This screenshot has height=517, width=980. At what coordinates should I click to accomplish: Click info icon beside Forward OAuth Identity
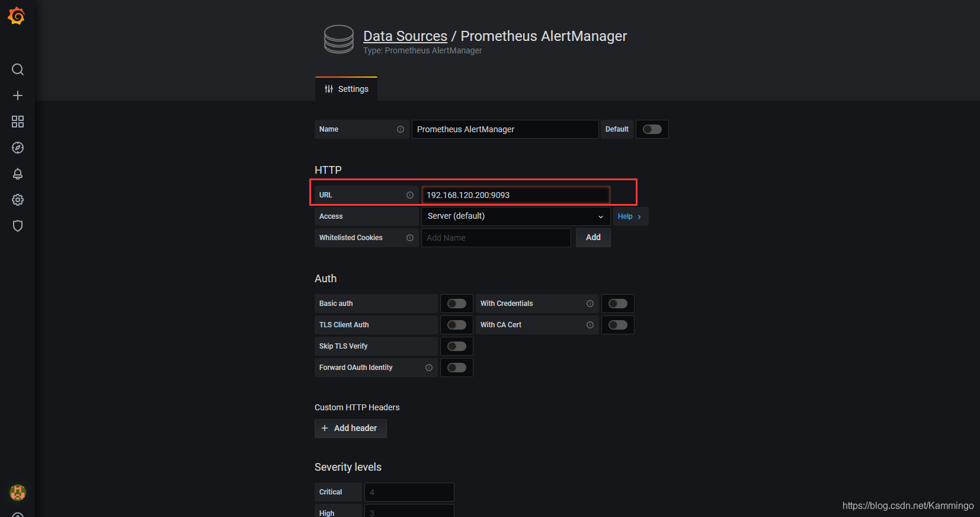pos(429,368)
